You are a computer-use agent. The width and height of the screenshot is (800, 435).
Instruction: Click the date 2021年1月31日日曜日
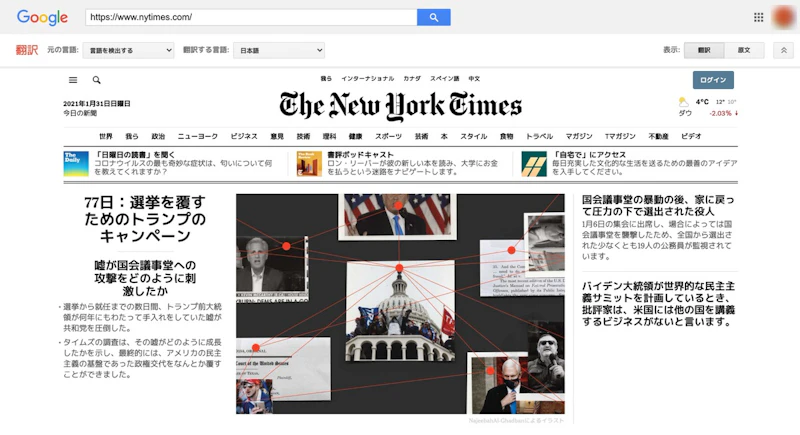[x=96, y=104]
